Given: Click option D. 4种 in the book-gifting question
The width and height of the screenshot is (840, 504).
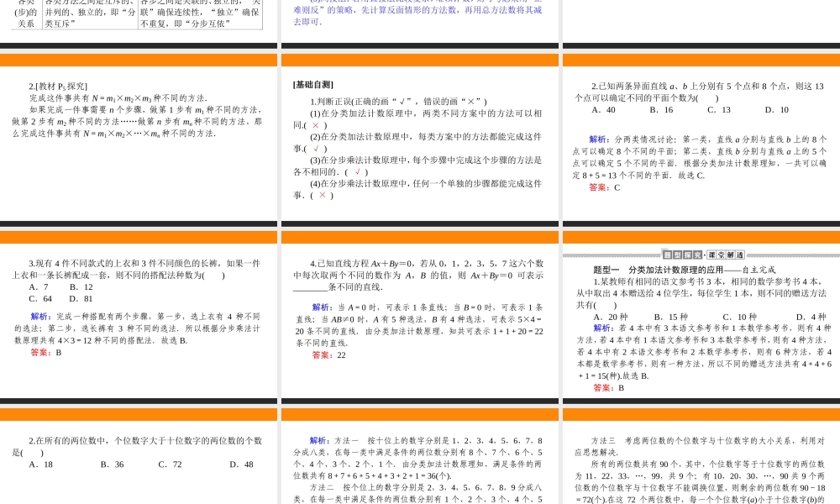Looking at the screenshot, I should tap(811, 317).
